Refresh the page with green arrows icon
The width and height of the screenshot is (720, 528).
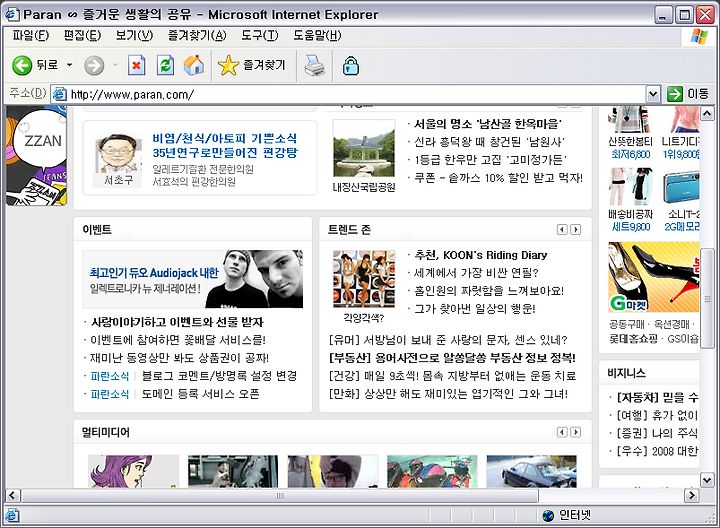click(x=165, y=66)
